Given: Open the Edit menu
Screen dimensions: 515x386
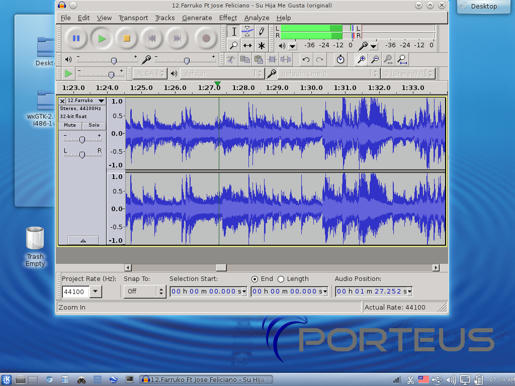Looking at the screenshot, I should (x=83, y=18).
